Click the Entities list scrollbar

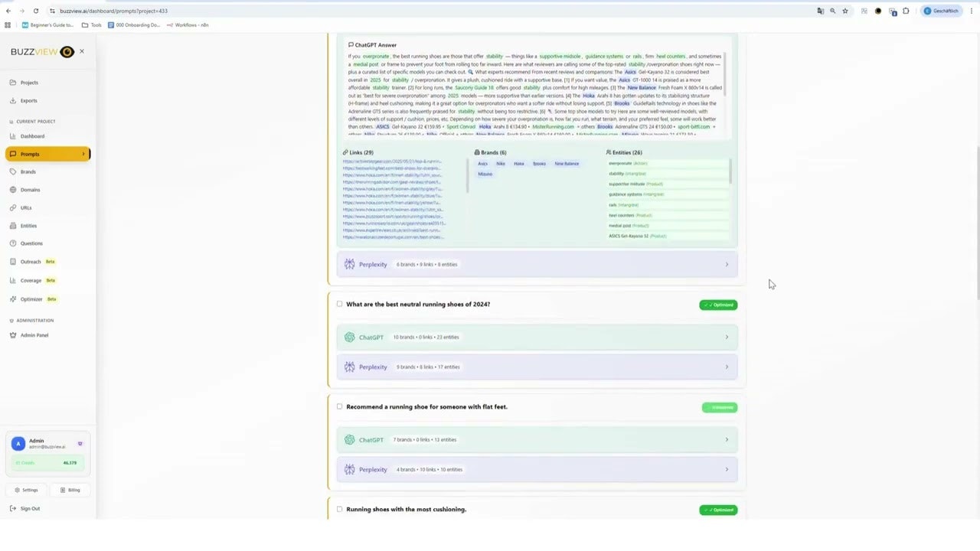coord(730,171)
